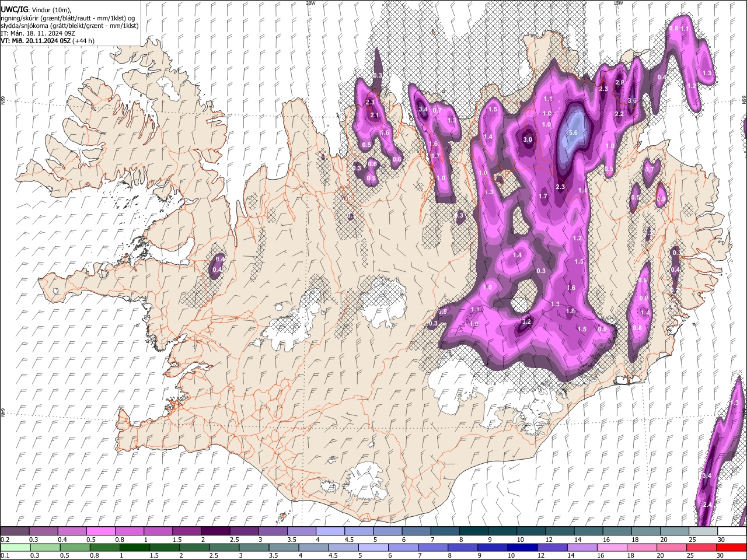The image size is (747, 560).
Task: Select dark purple upper swatch between 2 and 2.5
Action: (215, 531)
